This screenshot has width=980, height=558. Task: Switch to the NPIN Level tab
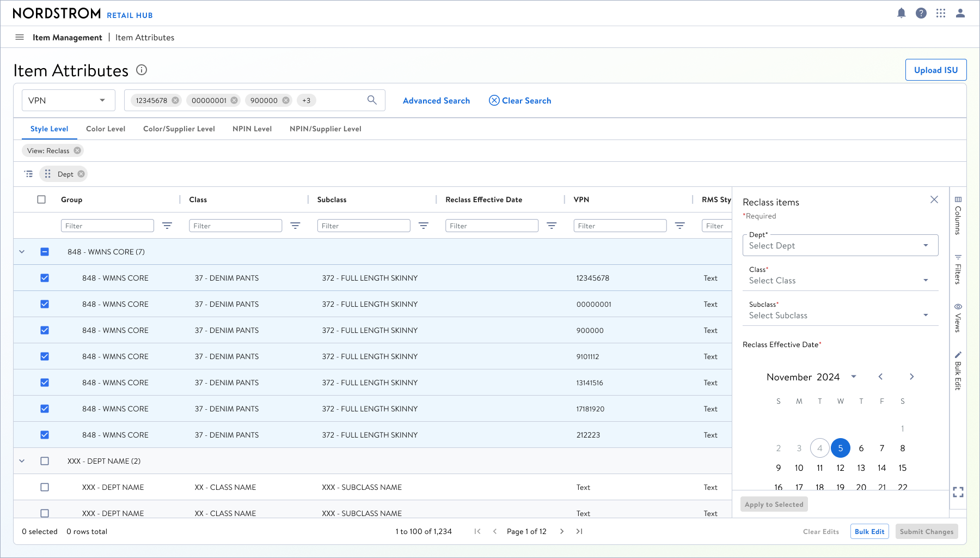coord(252,129)
